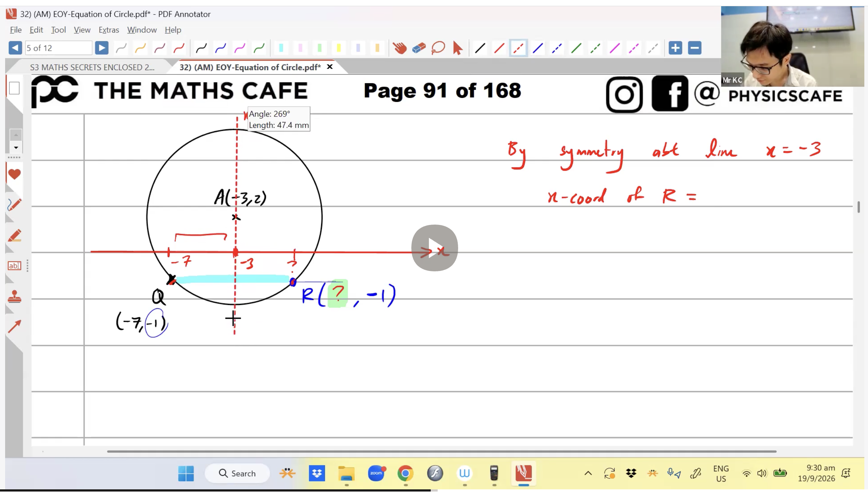Select the Pan hand tool

pyautogui.click(x=400, y=48)
